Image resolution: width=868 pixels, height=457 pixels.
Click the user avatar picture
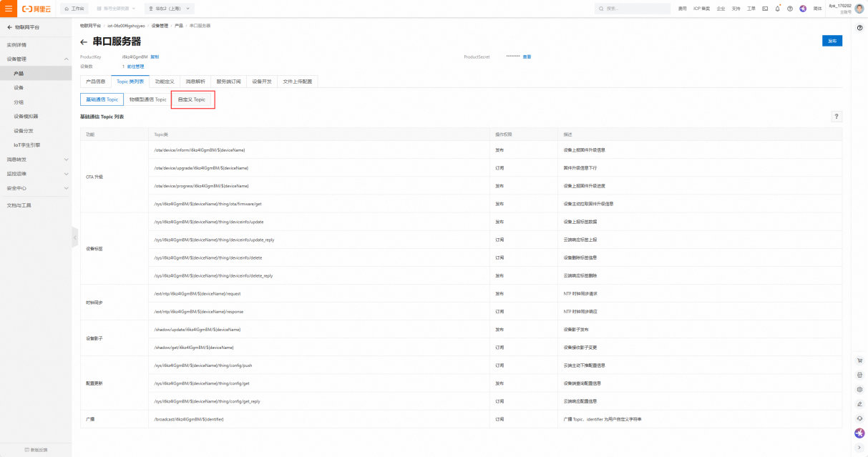[x=859, y=9]
